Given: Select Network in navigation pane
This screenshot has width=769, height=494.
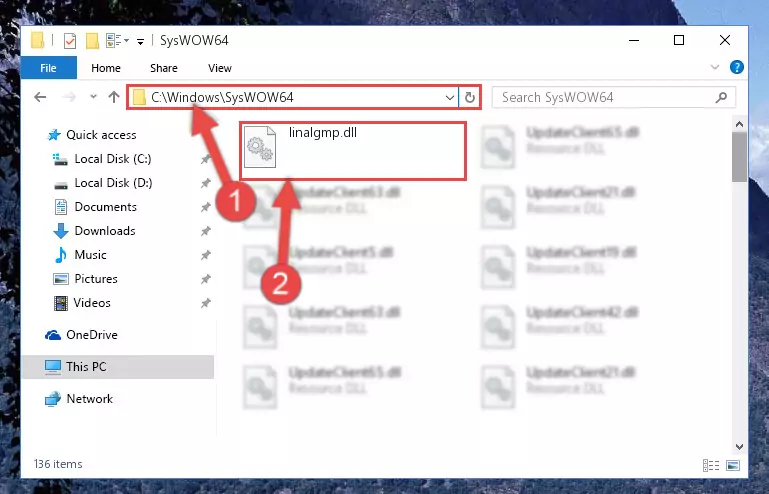Looking at the screenshot, I should [x=89, y=399].
